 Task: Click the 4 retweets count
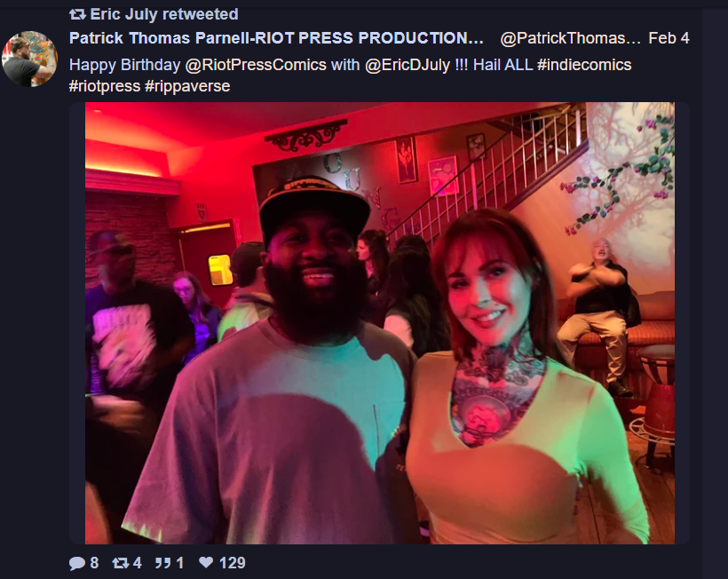137,563
